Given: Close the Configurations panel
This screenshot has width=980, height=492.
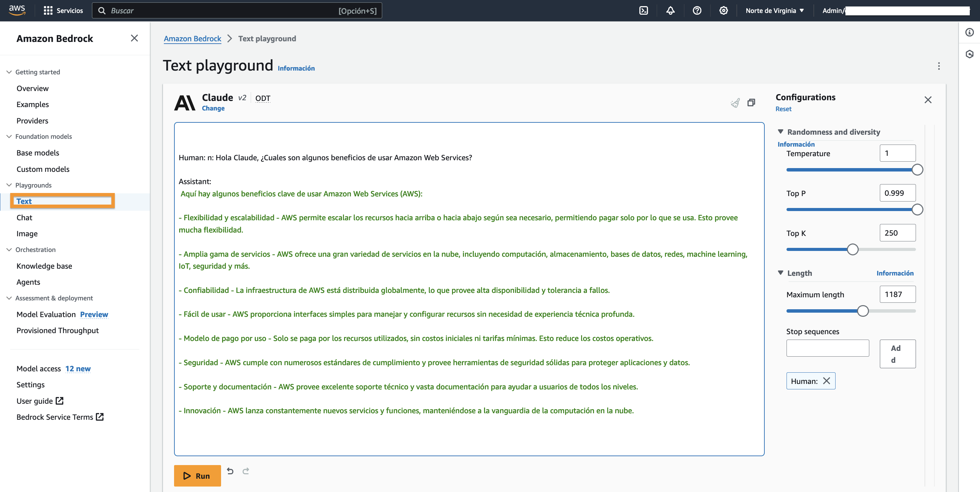Looking at the screenshot, I should [928, 100].
